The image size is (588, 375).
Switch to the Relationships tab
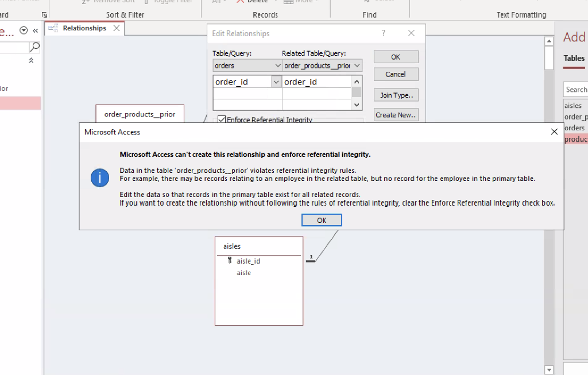click(x=84, y=27)
